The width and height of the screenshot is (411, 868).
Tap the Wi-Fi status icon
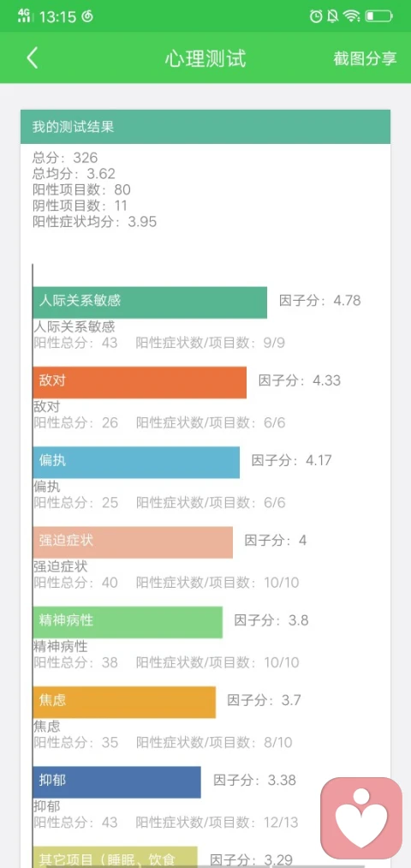351,16
